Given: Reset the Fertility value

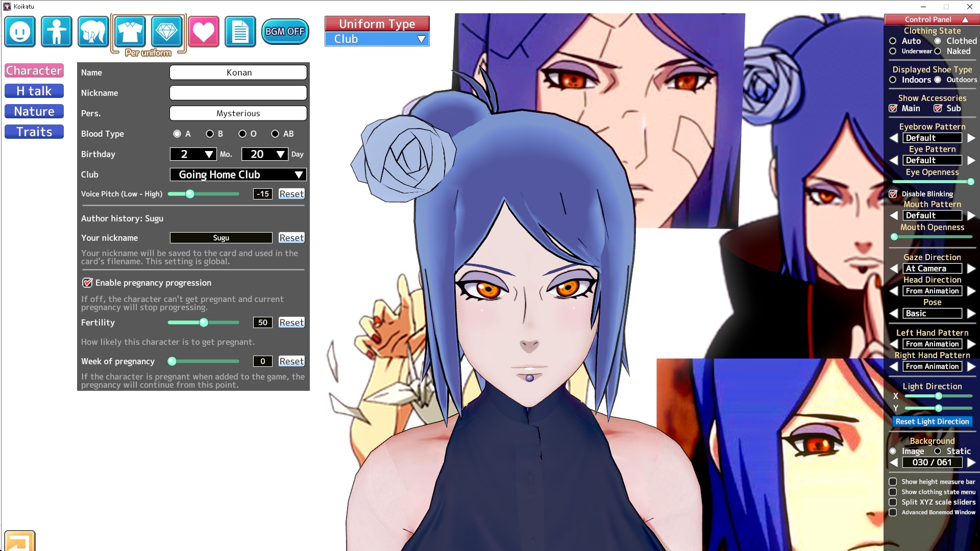Looking at the screenshot, I should click(x=291, y=322).
